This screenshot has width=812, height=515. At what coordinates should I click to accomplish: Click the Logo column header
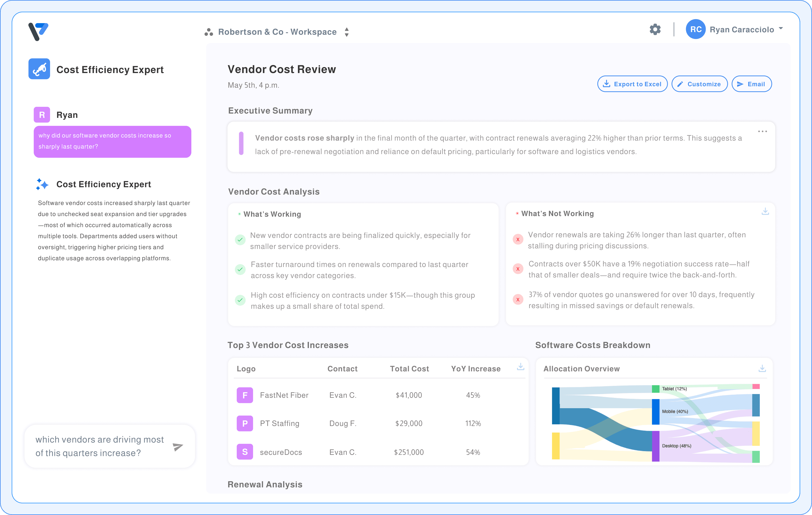tap(246, 369)
